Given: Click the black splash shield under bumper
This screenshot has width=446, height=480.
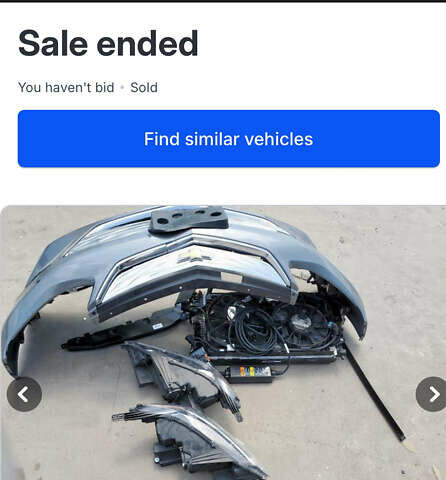Looking at the screenshot, I should click(123, 328).
